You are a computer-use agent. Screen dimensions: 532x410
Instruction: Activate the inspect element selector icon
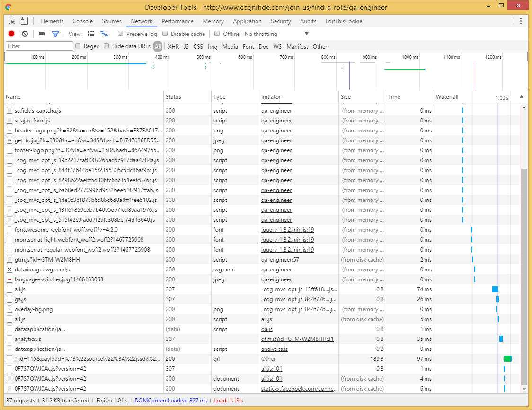[x=11, y=21]
